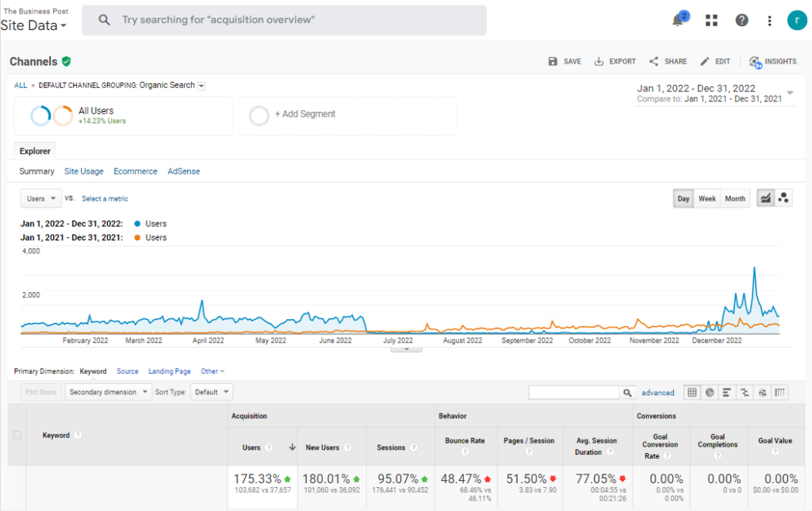Switch graph interval to Month
The height and width of the screenshot is (511, 812).
pyautogui.click(x=734, y=198)
